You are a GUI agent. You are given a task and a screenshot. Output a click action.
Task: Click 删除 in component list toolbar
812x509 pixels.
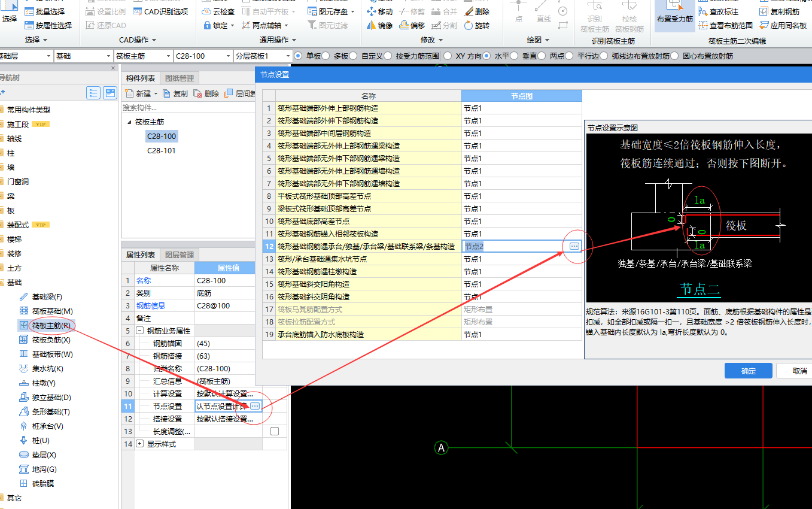[206, 93]
